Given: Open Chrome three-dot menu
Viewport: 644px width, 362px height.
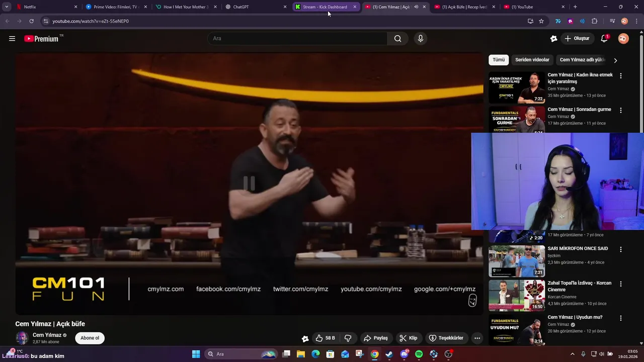Looking at the screenshot, I should [x=635, y=21].
